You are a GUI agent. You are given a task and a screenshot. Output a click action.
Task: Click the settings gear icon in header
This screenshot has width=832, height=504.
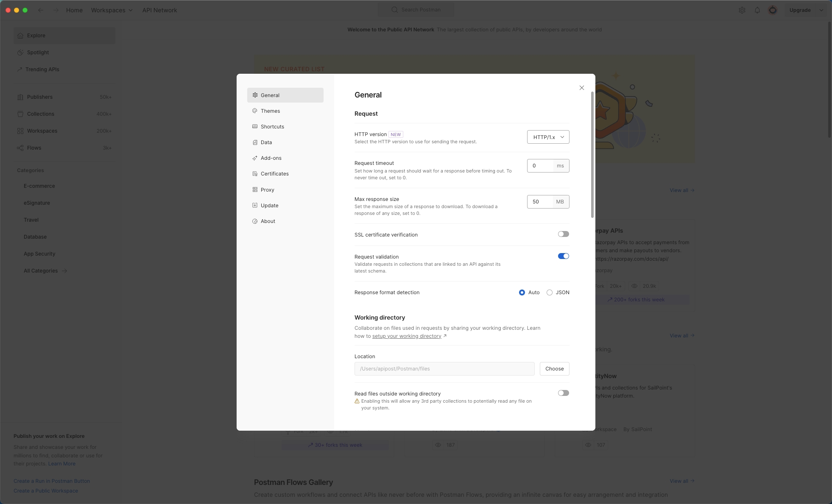742,10
